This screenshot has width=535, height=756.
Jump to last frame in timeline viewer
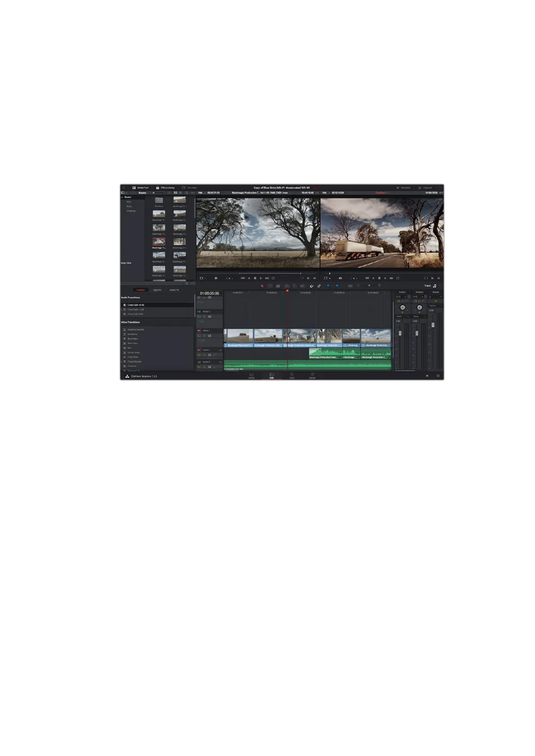click(x=391, y=278)
